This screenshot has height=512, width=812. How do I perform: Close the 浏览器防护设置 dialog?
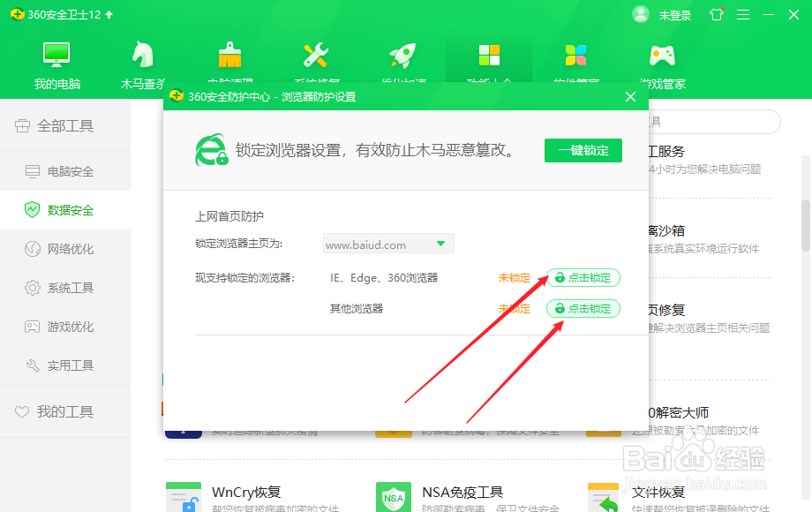pyautogui.click(x=630, y=97)
